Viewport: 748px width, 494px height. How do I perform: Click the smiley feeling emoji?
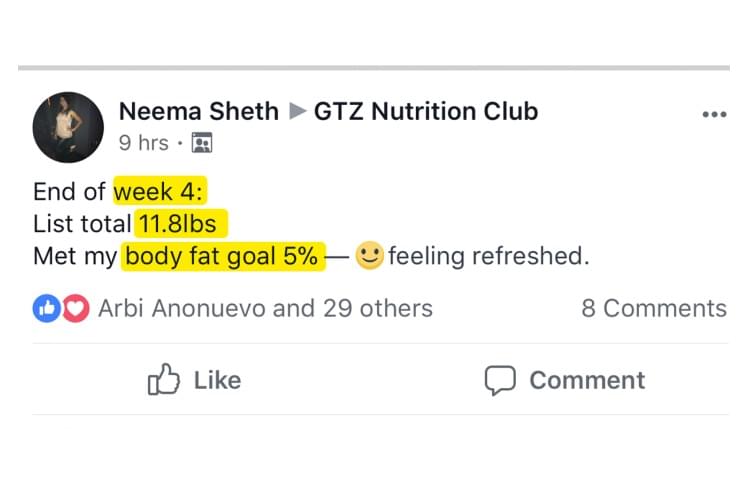pyautogui.click(x=370, y=257)
